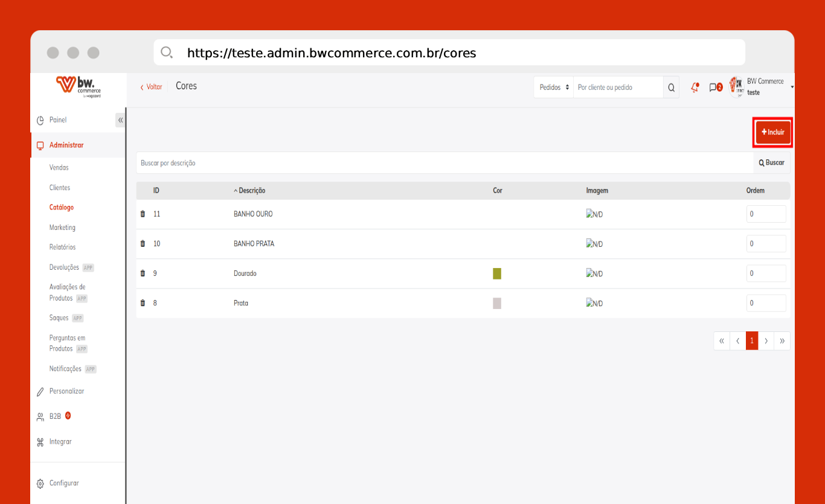825x504 pixels.
Task: Delete the BANHO PRATA color row
Action: coord(143,244)
